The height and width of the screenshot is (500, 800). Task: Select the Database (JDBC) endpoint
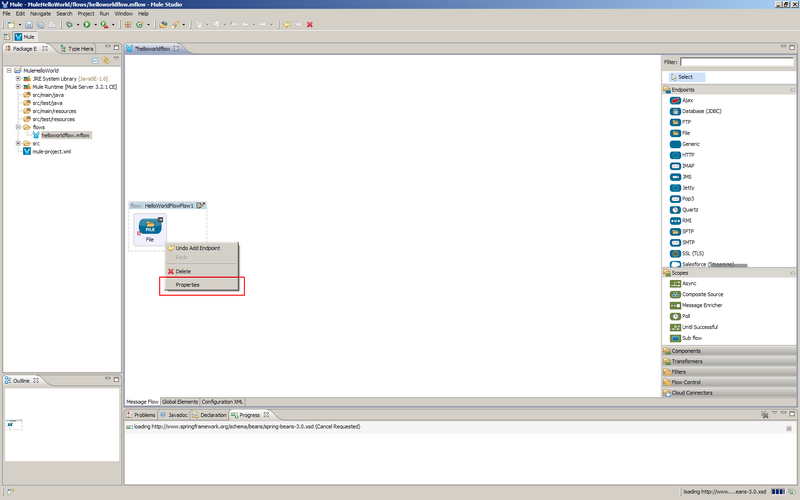pos(696,111)
